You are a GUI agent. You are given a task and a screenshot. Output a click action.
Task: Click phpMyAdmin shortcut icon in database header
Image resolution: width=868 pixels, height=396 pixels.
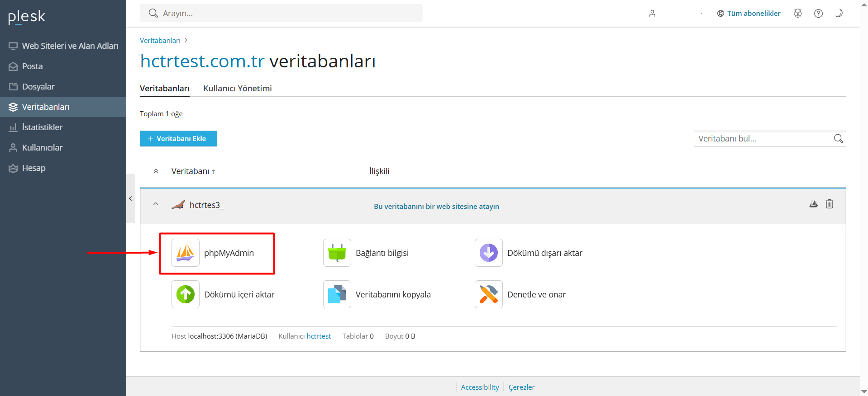814,204
